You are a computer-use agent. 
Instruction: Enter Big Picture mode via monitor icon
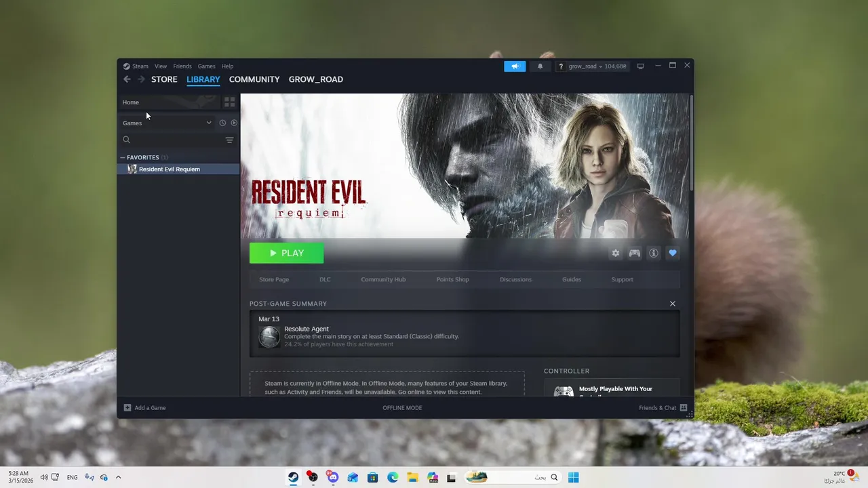(x=640, y=66)
